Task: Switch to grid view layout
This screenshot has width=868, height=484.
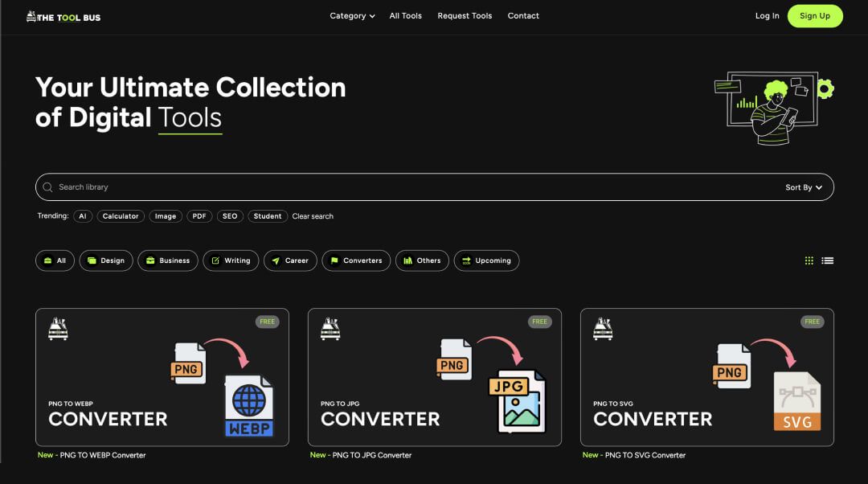Action: (809, 260)
